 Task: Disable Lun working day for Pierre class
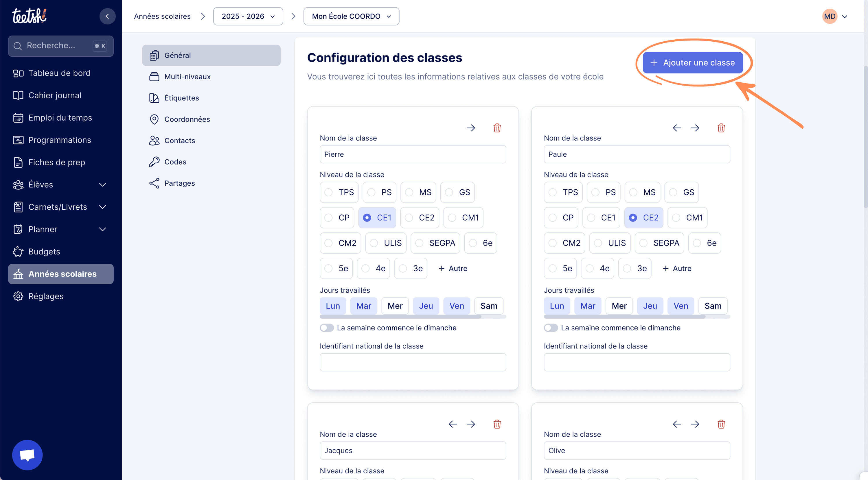[332, 306]
